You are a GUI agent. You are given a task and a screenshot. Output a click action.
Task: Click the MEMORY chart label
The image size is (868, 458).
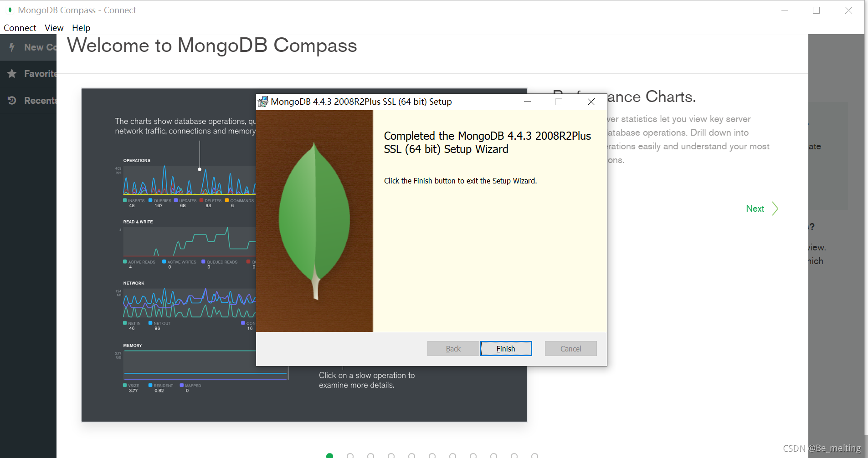point(133,346)
